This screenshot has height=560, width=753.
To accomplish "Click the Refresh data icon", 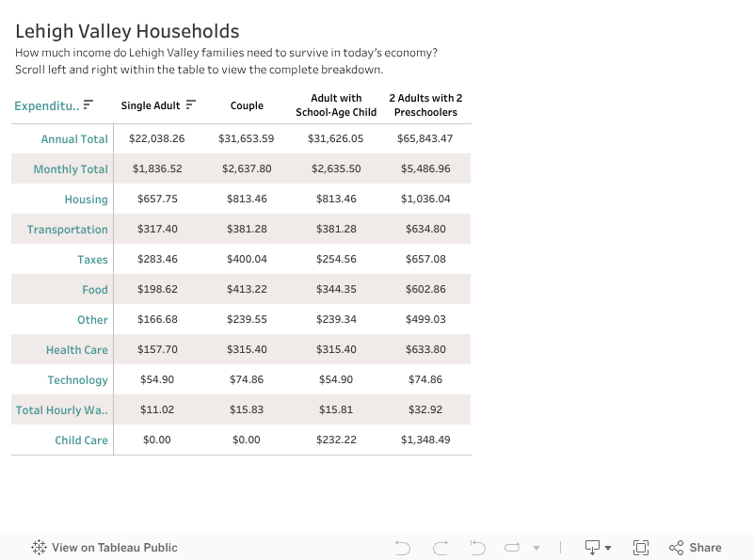I will [x=512, y=548].
